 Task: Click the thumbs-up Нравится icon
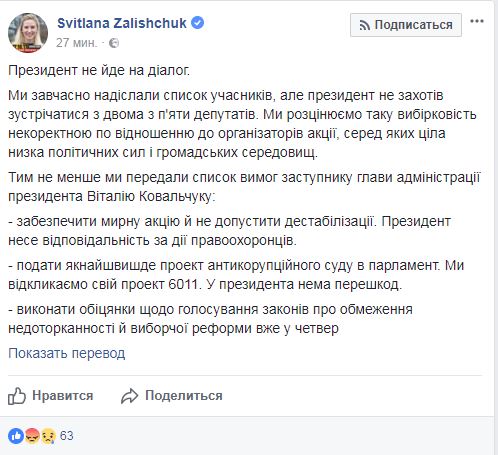pos(17,396)
